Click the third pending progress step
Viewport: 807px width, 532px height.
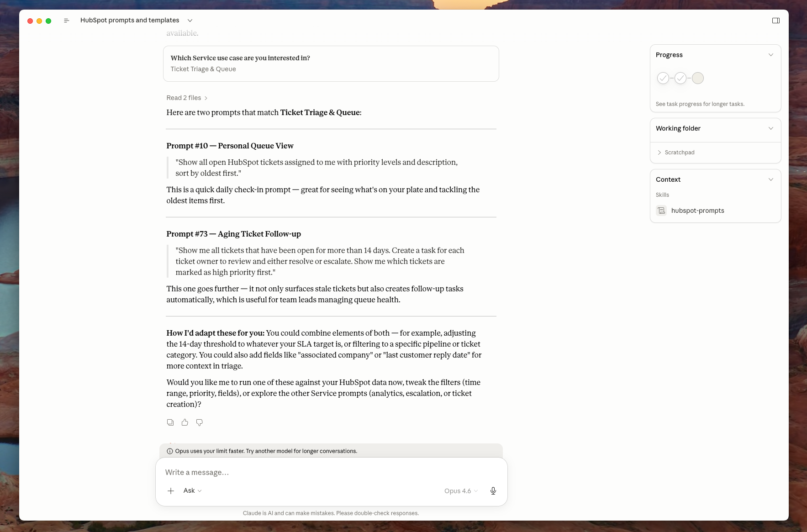698,78
